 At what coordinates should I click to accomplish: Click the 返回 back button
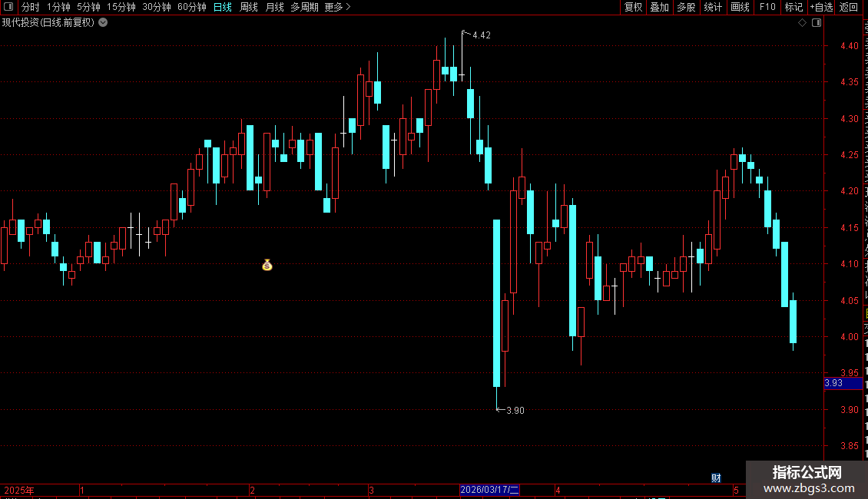point(849,7)
